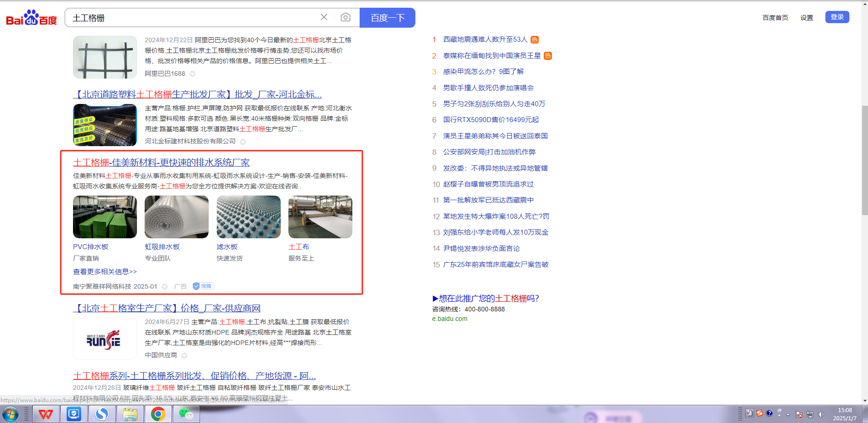The width and height of the screenshot is (868, 423).
Task: Open the geogrid product thumbnail from 阿里巴巴1688
Action: pos(105,57)
